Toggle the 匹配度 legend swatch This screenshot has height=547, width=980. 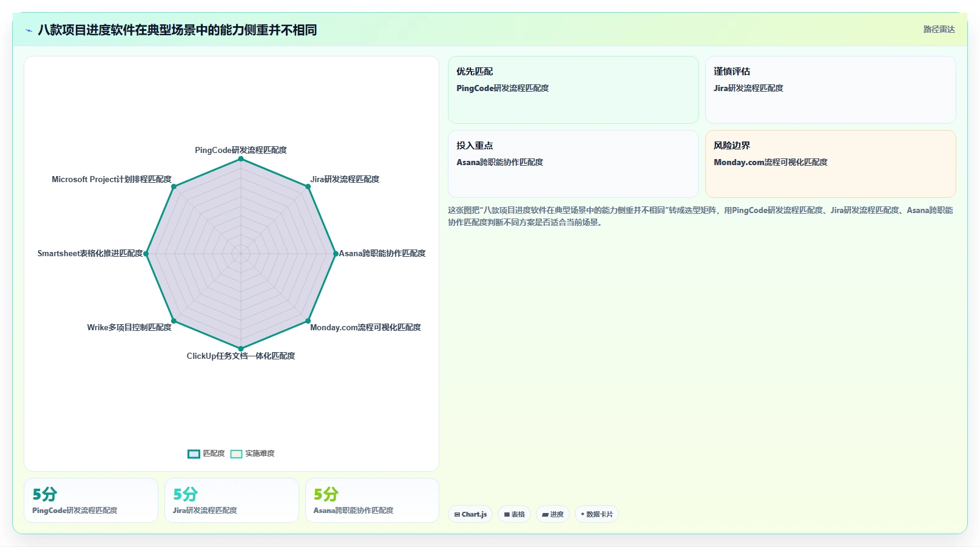click(194, 454)
